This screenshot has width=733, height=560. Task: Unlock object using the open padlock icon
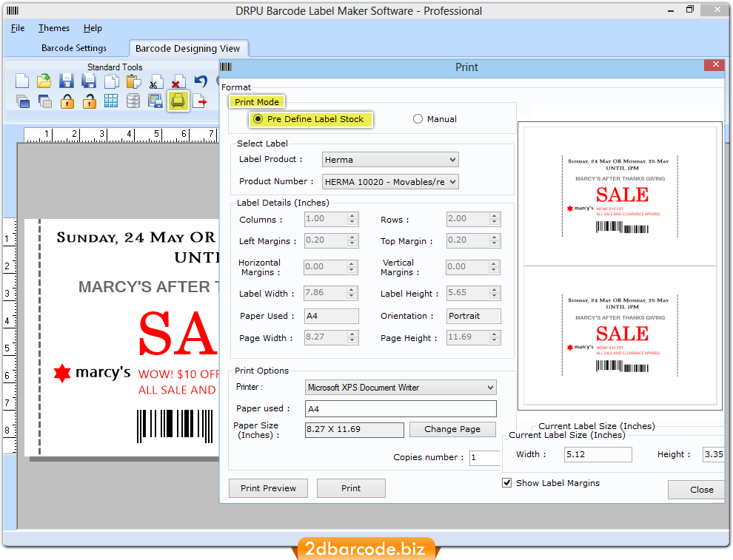click(89, 101)
